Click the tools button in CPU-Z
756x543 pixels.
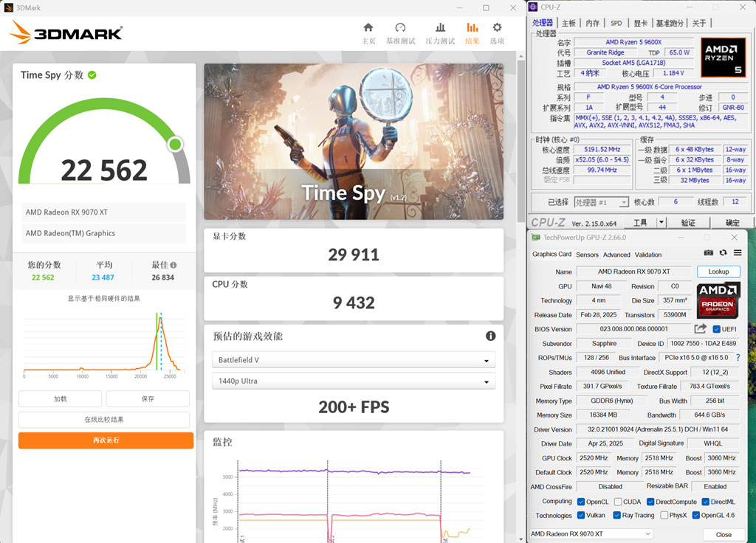coord(640,222)
